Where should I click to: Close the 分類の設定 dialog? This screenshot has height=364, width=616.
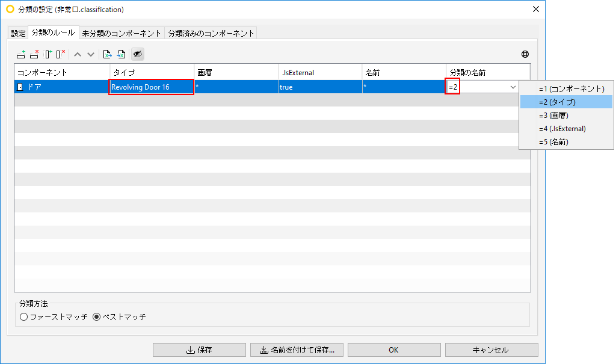tap(535, 9)
